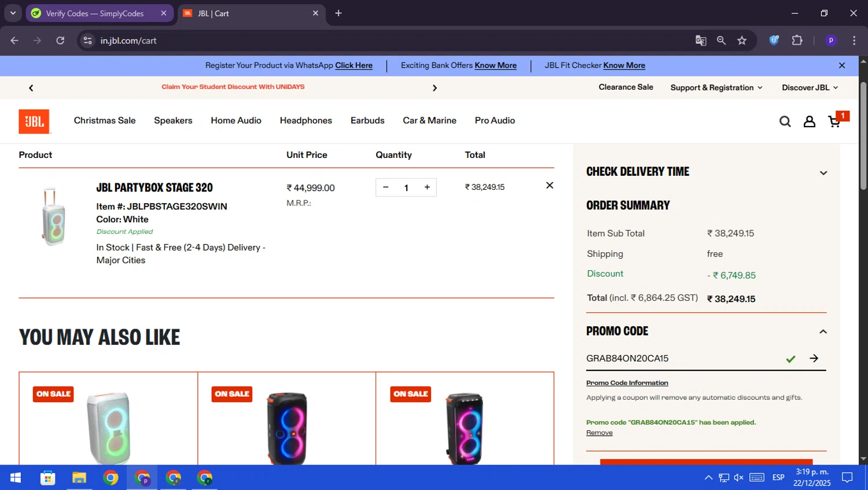Expand Discover JBL dropdown
868x490 pixels.
(x=810, y=88)
